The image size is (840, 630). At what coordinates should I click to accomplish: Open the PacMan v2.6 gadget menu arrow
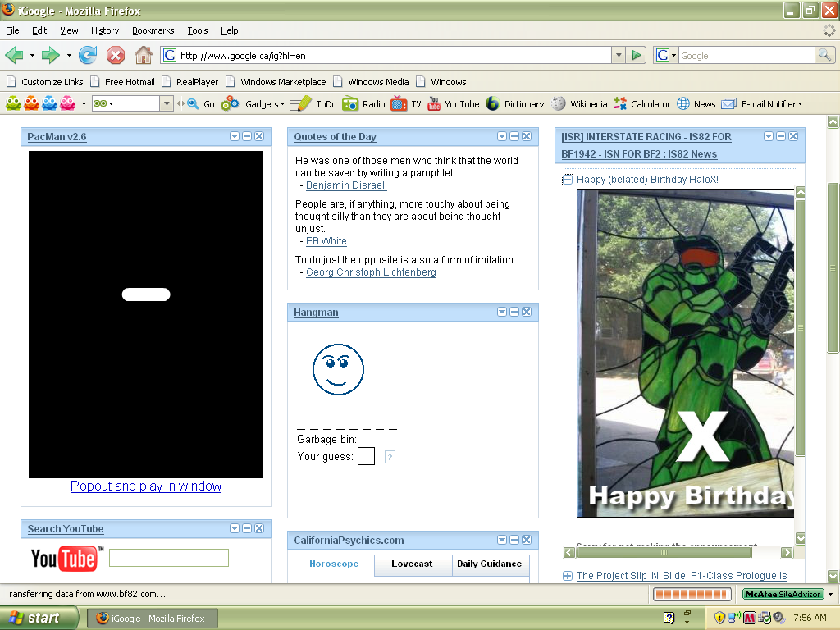pos(234,137)
